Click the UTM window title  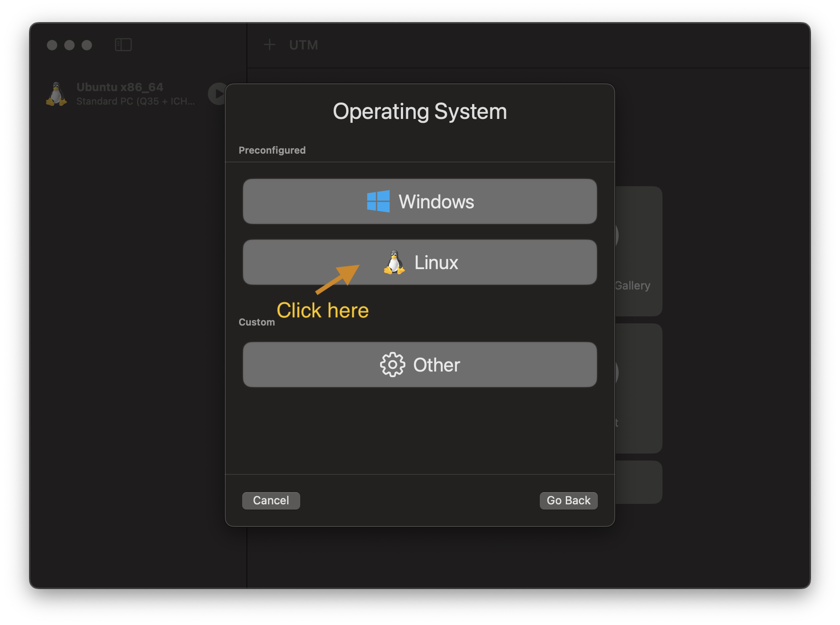[x=303, y=45]
